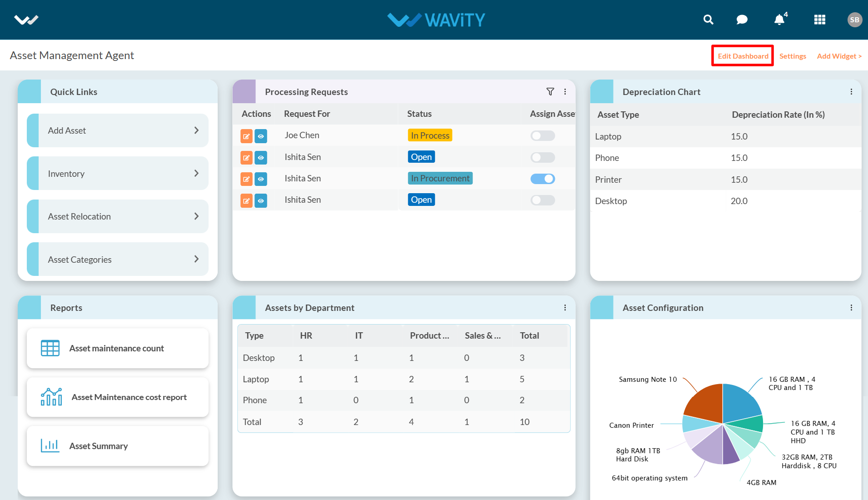This screenshot has width=868, height=500.
Task: Click Asset Summary bar chart icon
Action: [x=50, y=446]
